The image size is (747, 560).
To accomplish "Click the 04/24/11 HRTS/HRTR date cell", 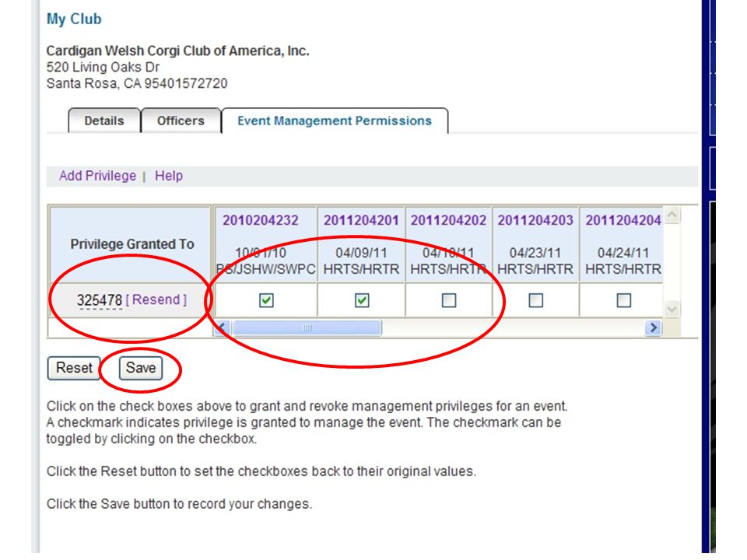I will point(623,261).
